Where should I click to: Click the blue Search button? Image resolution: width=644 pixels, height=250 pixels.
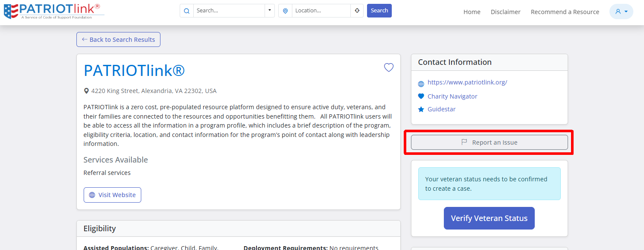(x=379, y=11)
